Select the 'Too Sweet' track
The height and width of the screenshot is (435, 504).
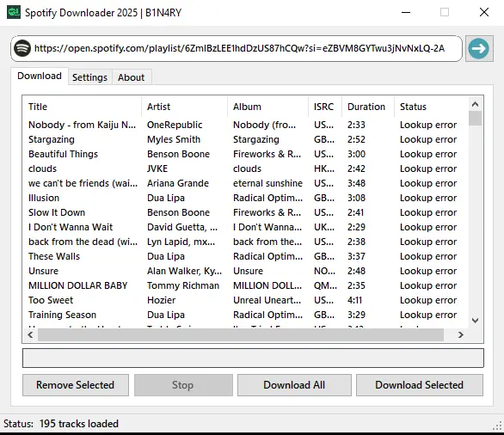pyautogui.click(x=51, y=300)
